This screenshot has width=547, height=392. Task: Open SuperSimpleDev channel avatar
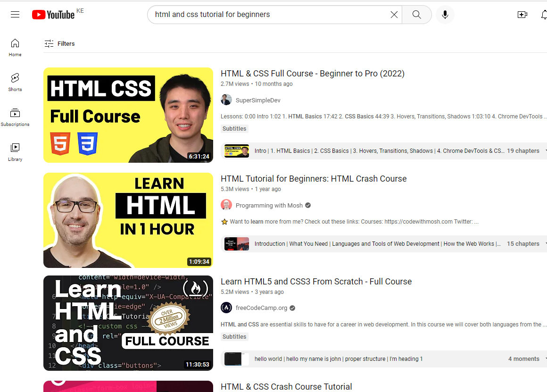coord(226,100)
